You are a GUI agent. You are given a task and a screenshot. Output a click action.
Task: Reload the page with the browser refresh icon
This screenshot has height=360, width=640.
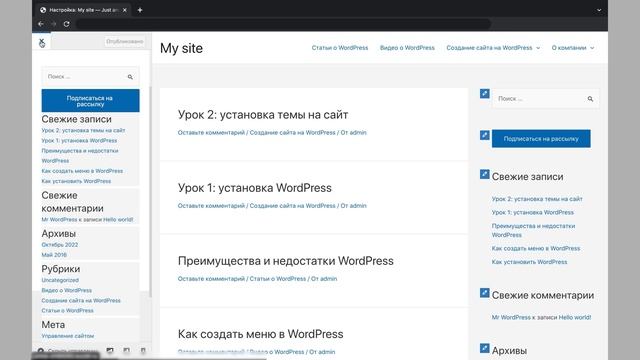[x=67, y=24]
